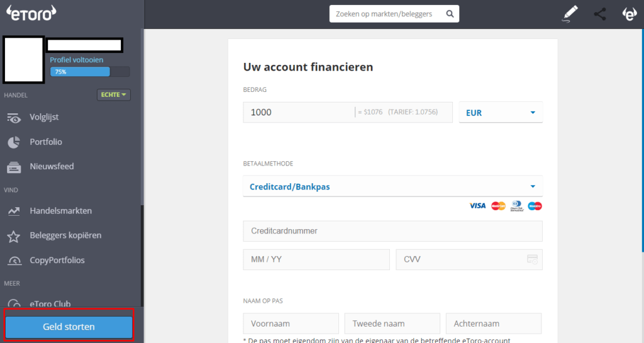The height and width of the screenshot is (343, 644).
Task: Open Nieuwsfeed in the sidebar
Action: coord(52,166)
